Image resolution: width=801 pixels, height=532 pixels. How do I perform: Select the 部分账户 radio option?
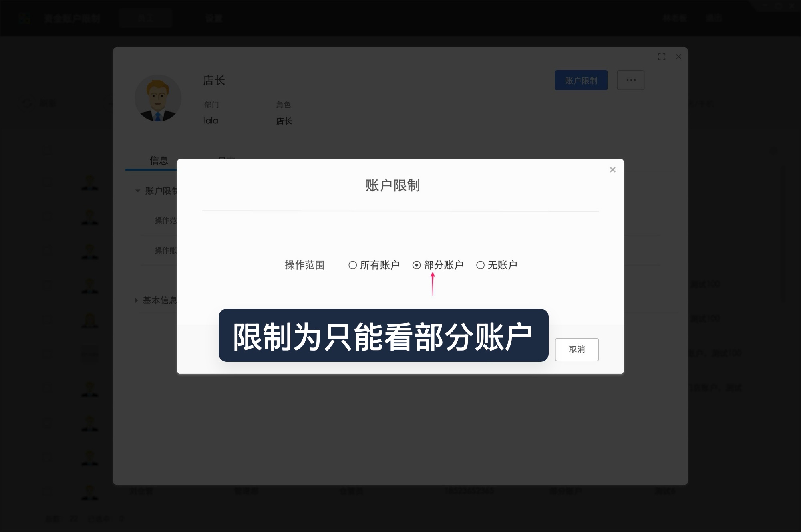pyautogui.click(x=417, y=264)
